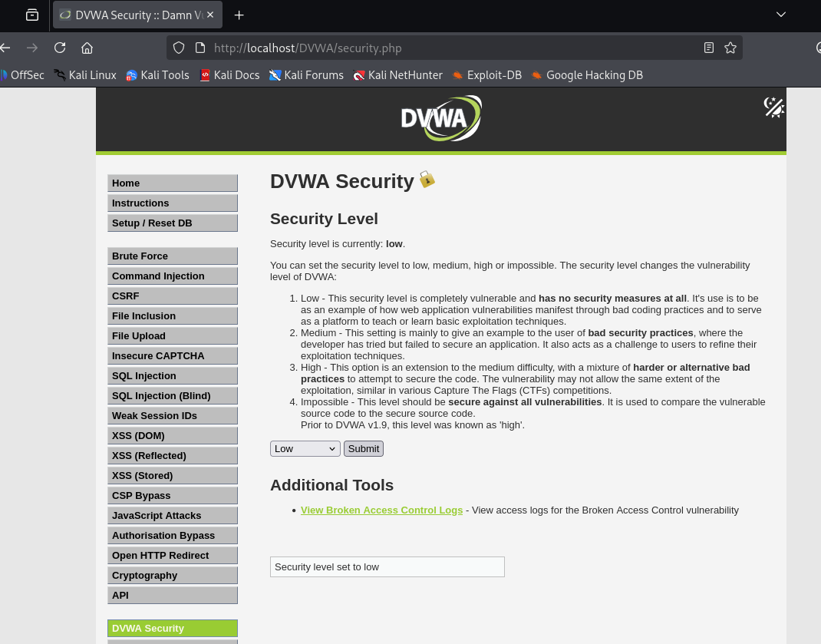Viewport: 821px width, 644px height.
Task: Open the CSP Bypass module
Action: coord(173,494)
